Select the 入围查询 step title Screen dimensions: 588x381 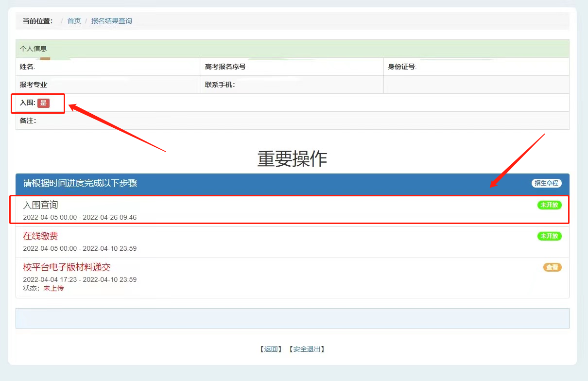click(40, 205)
